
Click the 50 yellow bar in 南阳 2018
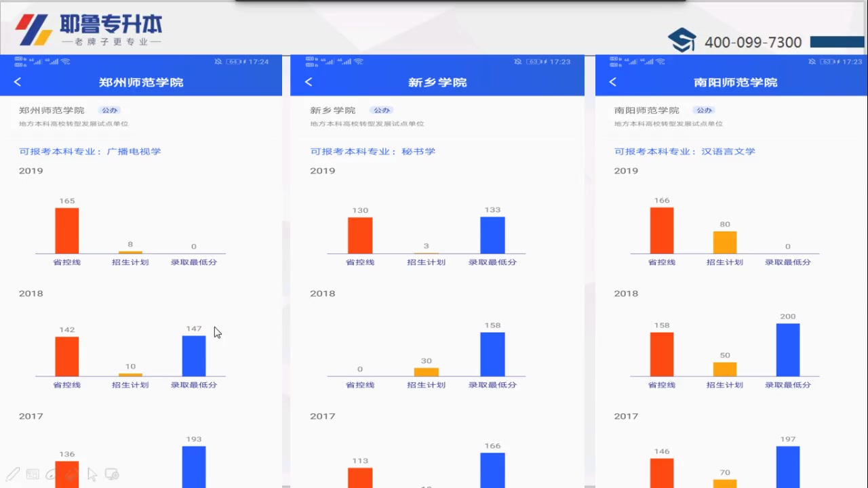click(725, 369)
